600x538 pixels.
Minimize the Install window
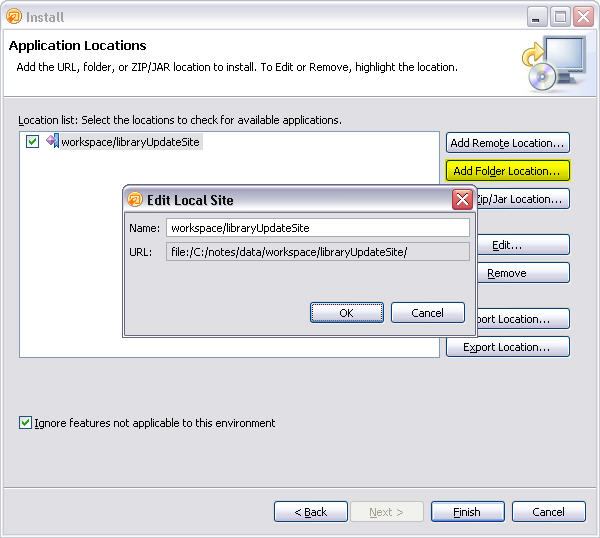(x=536, y=17)
